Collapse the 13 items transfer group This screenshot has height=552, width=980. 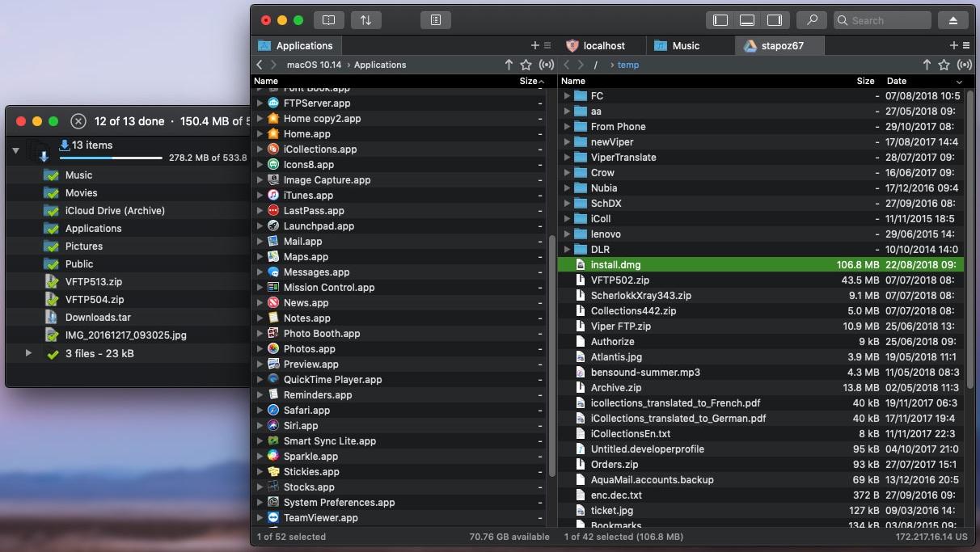coord(15,151)
